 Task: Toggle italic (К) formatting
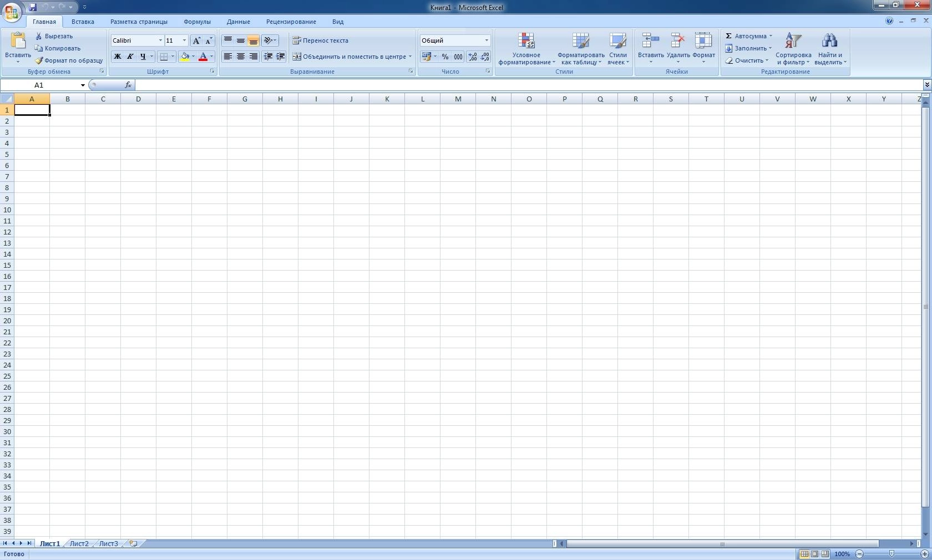click(x=130, y=57)
